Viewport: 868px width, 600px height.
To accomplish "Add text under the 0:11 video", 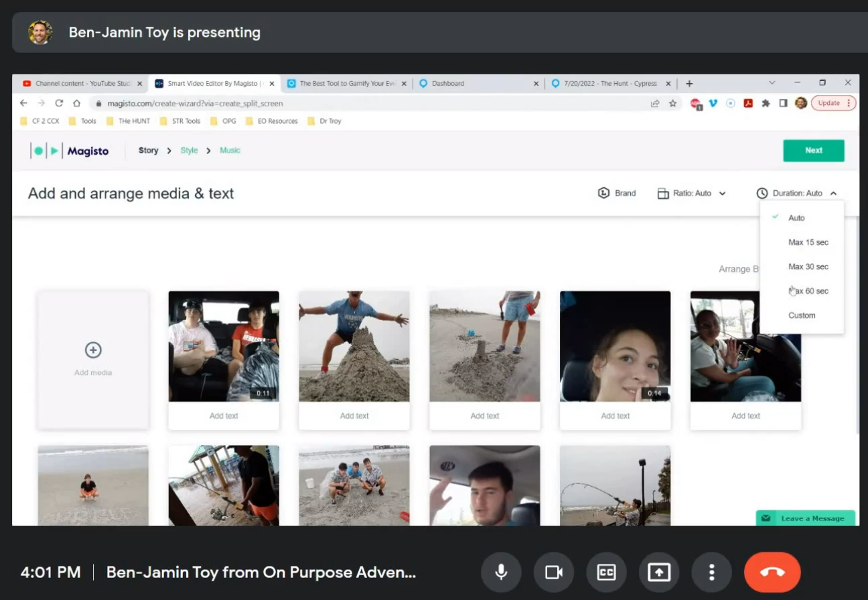I will tap(224, 416).
